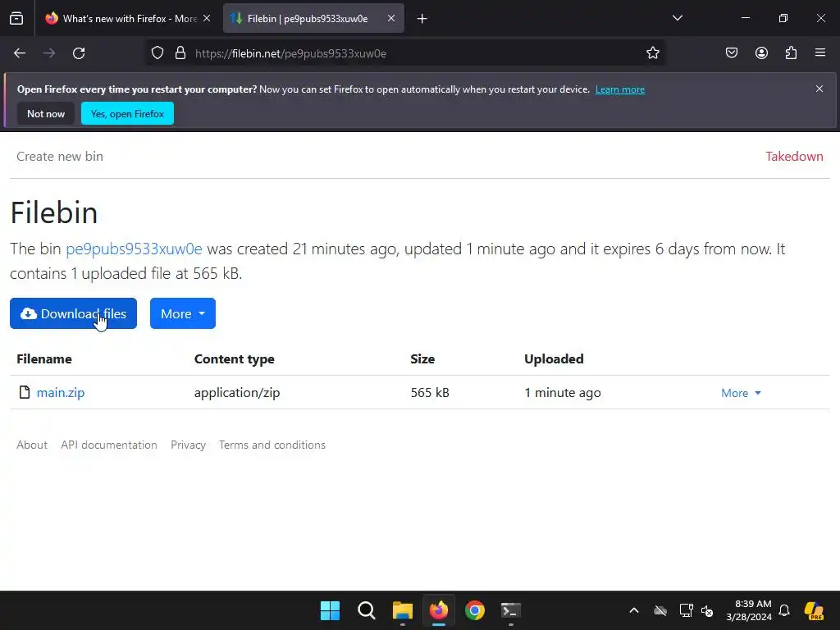Click the Copilot preview taskbar icon
840x630 pixels.
[x=815, y=610]
